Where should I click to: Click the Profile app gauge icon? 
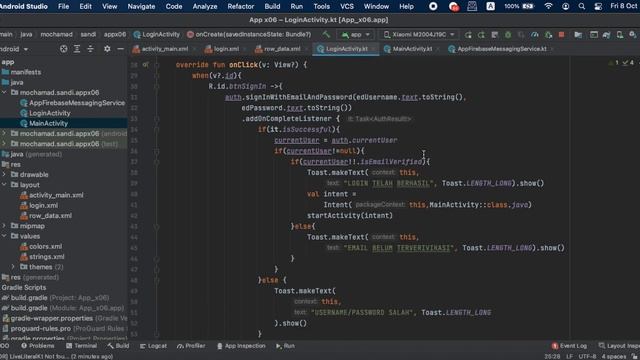click(x=534, y=35)
